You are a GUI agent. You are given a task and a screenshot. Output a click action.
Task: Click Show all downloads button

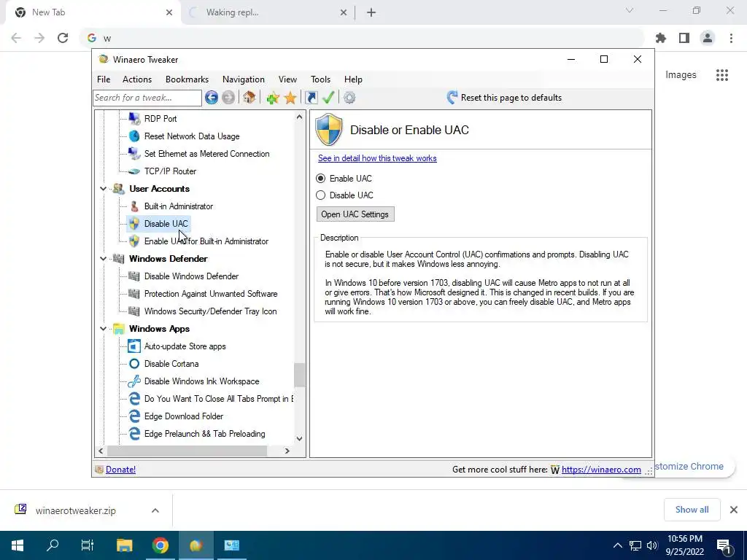coord(692,510)
